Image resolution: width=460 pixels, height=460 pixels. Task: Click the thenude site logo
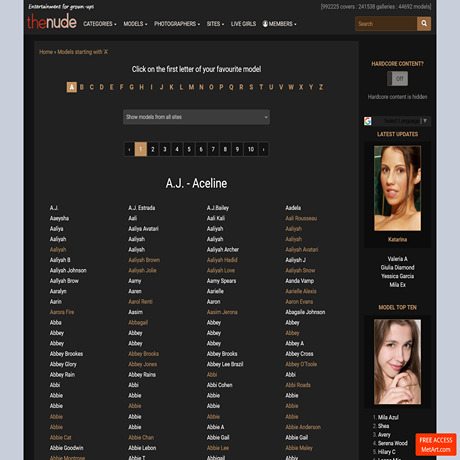[52, 22]
